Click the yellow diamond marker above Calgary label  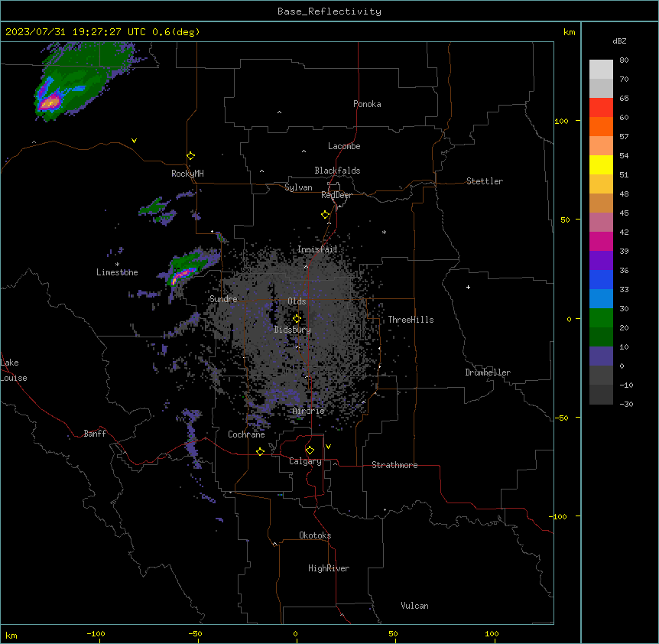click(x=310, y=450)
